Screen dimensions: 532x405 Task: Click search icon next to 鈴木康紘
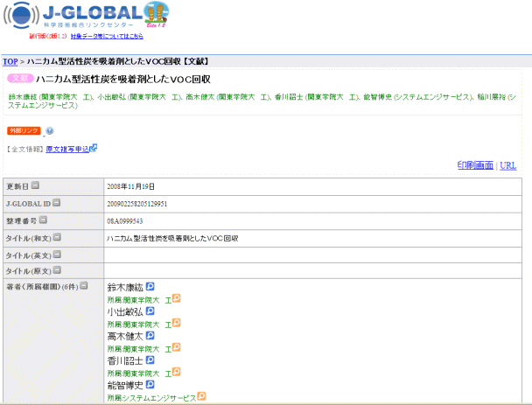point(150,286)
